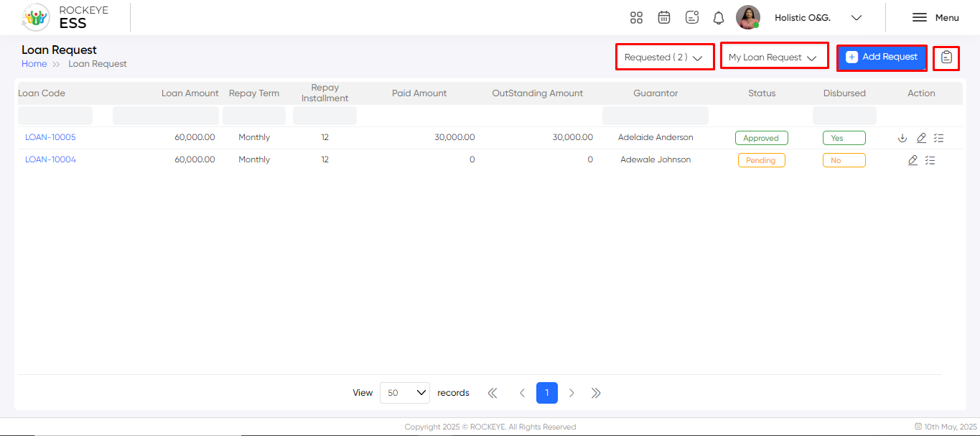The height and width of the screenshot is (436, 980).
Task: Click guarantor Adewale Johnson
Action: (655, 159)
